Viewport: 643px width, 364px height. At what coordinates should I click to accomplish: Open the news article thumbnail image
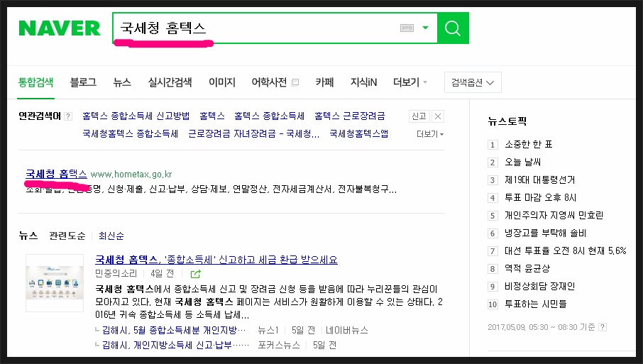54,282
